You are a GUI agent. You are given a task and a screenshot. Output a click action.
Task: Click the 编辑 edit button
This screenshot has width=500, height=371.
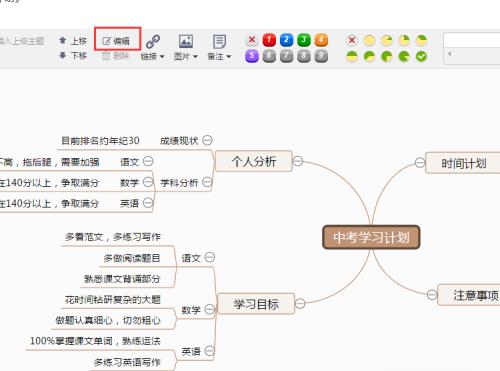point(116,41)
